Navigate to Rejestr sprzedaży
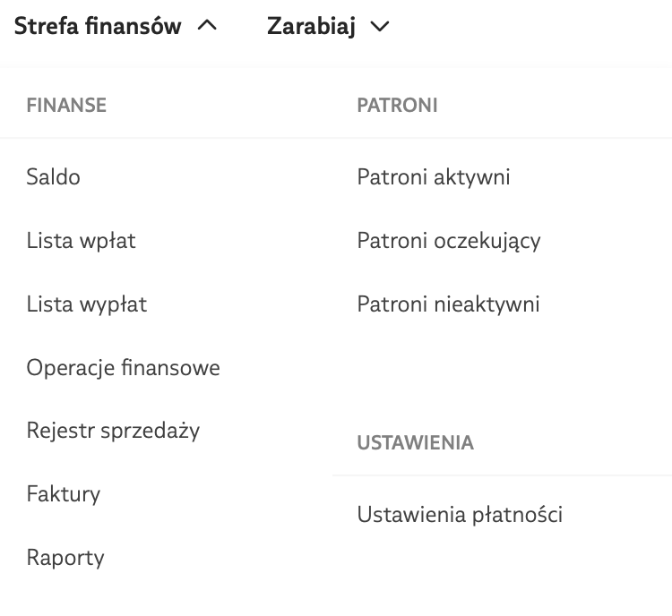Viewport: 672px width, 616px height. [113, 431]
